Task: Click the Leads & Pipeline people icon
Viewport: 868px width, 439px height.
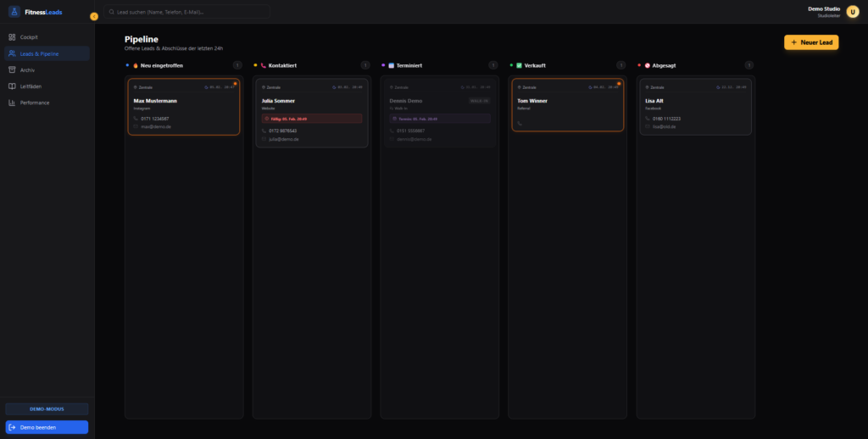Action: pos(12,53)
